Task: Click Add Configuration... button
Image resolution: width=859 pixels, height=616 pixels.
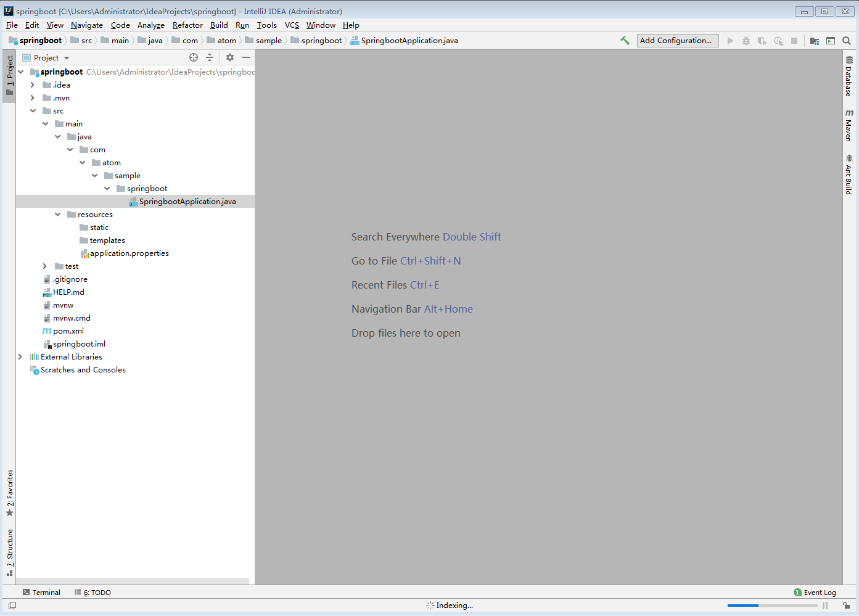Action: pos(678,41)
